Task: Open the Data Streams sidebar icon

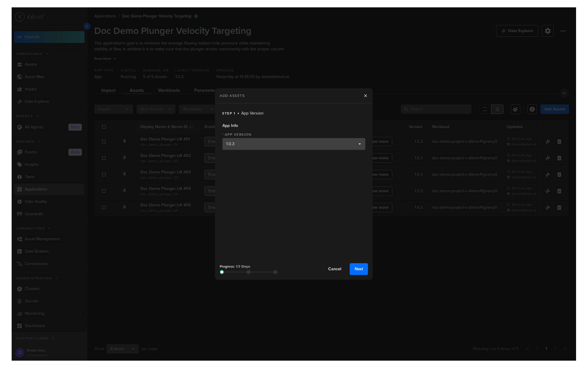Action: pos(20,251)
